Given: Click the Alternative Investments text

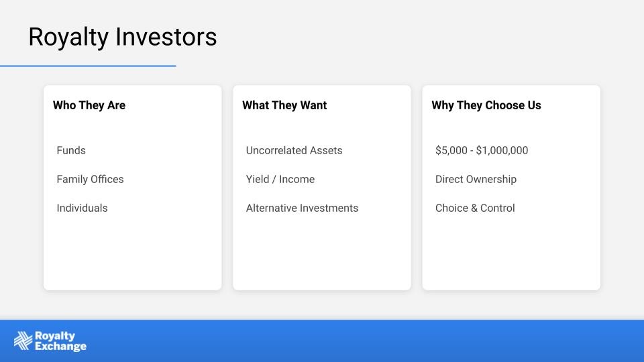Looking at the screenshot, I should tap(302, 208).
